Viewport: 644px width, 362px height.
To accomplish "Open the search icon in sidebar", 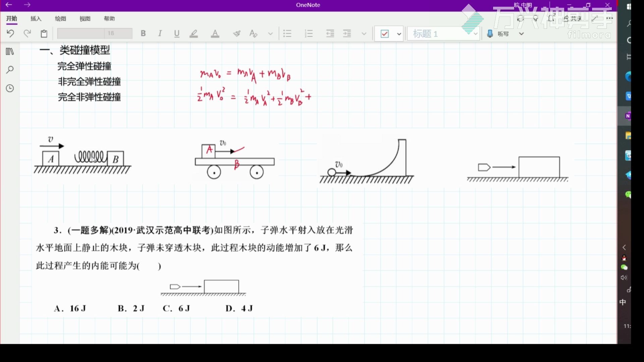I will [x=10, y=70].
